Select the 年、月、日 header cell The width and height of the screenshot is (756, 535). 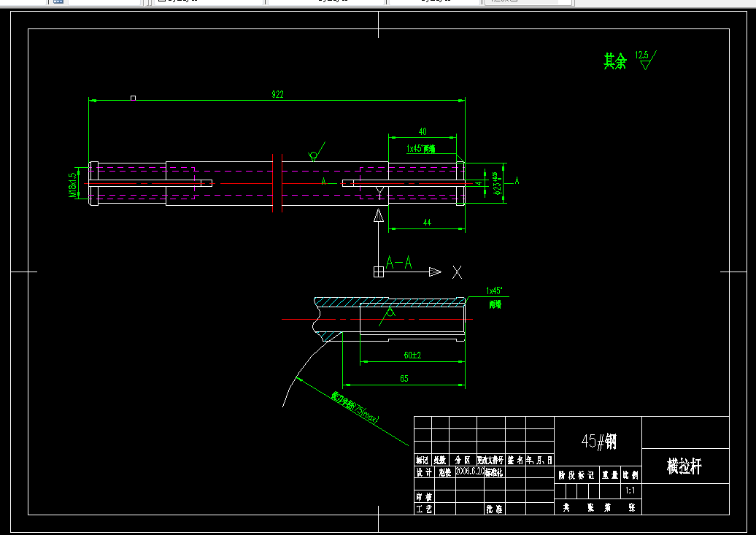pyautogui.click(x=539, y=461)
